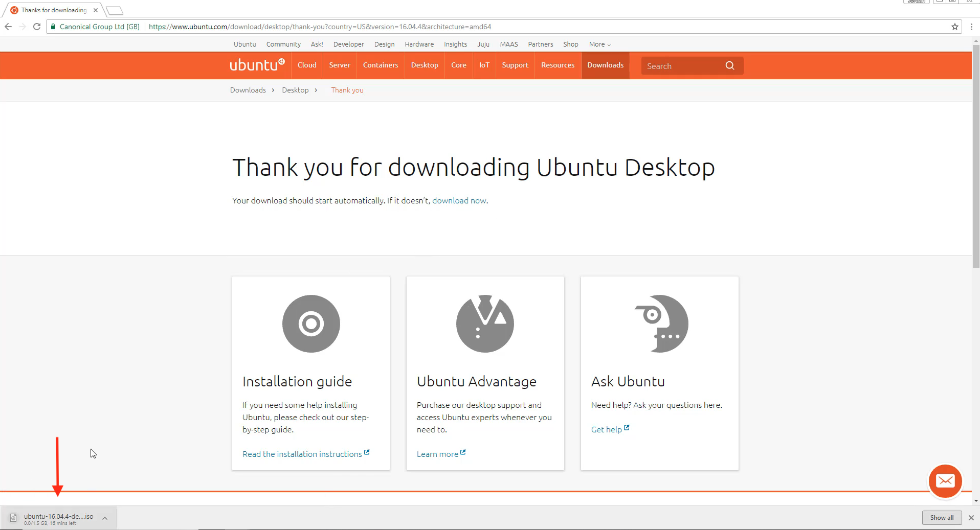Image resolution: width=980 pixels, height=530 pixels.
Task: Click the Partners link
Action: 541,44
